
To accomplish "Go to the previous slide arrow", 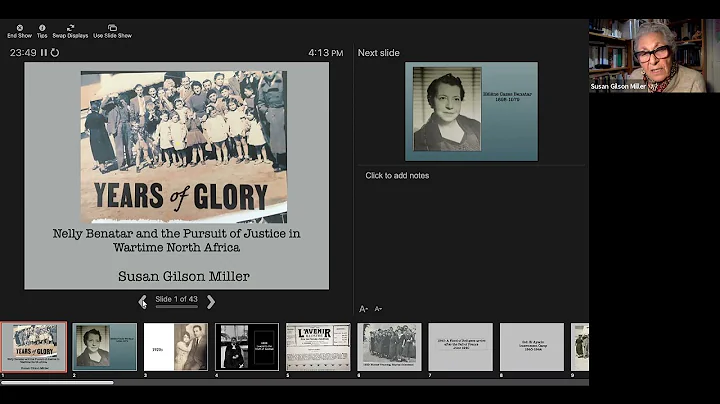I will (x=142, y=302).
